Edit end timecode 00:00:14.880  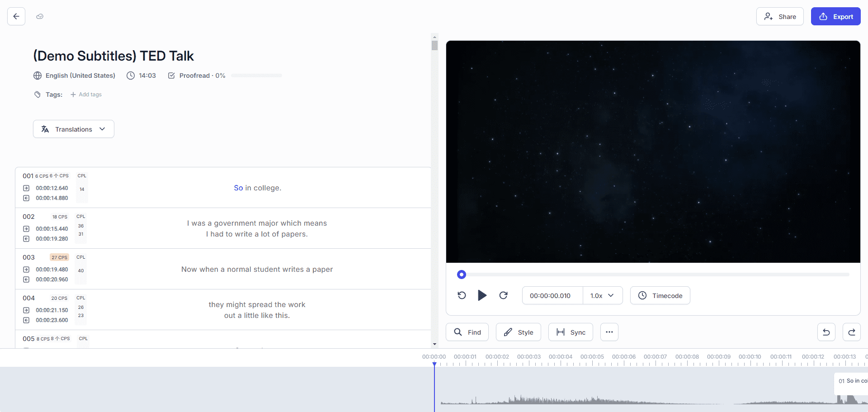[52, 198]
